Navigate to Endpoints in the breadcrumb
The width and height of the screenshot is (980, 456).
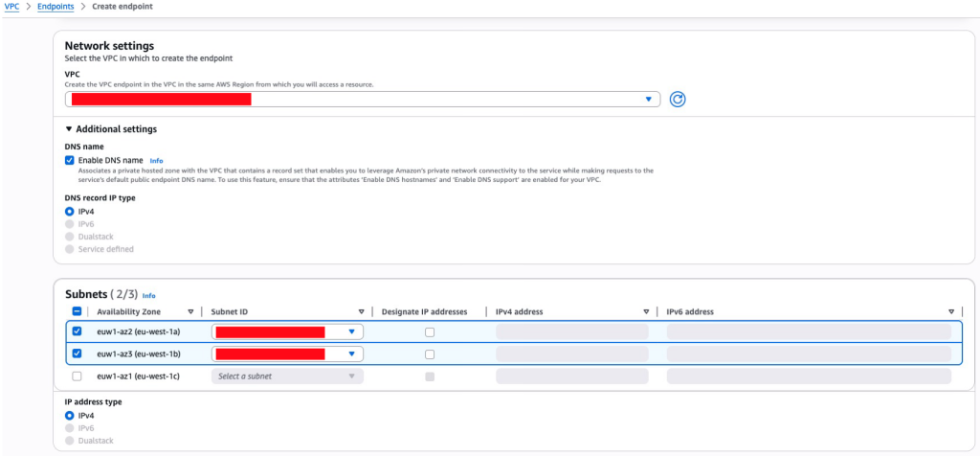(x=58, y=7)
